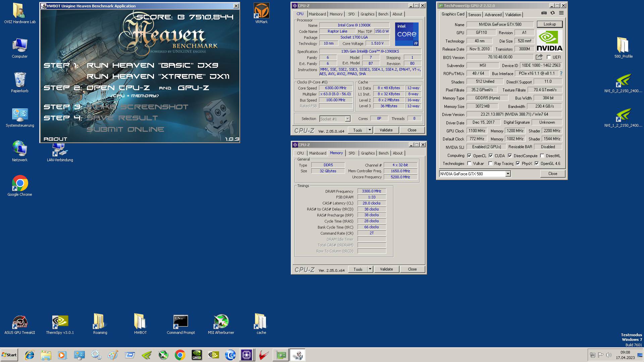The height and width of the screenshot is (362, 644).
Task: Click Tools button in upper CPU-Z
Action: (358, 130)
